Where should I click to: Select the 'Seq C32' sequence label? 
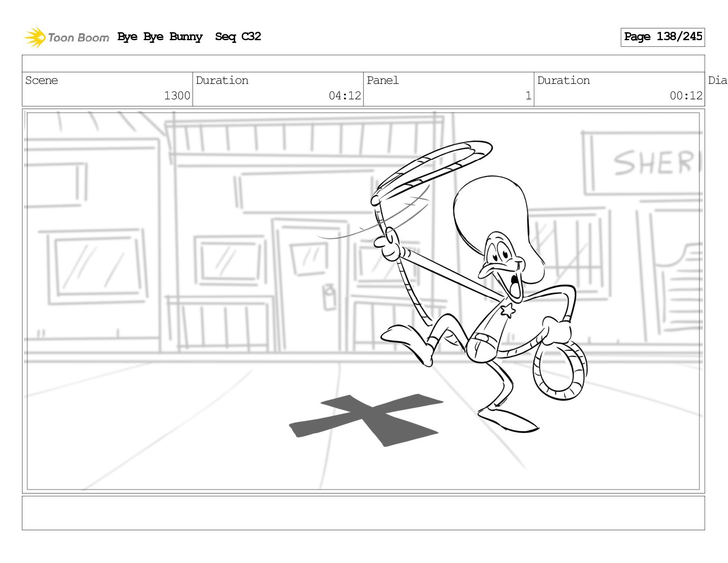point(238,37)
